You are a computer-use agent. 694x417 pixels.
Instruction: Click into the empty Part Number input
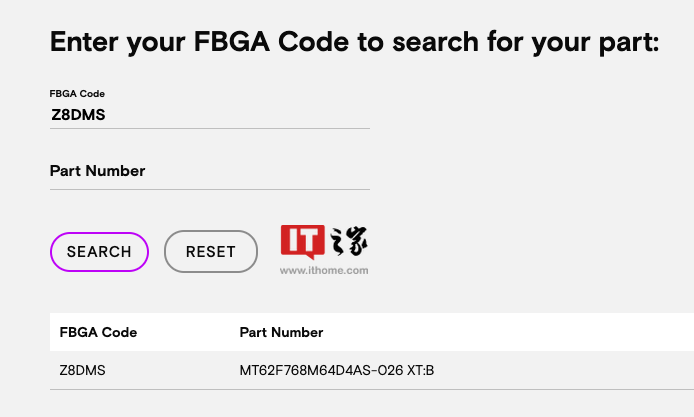click(x=209, y=171)
